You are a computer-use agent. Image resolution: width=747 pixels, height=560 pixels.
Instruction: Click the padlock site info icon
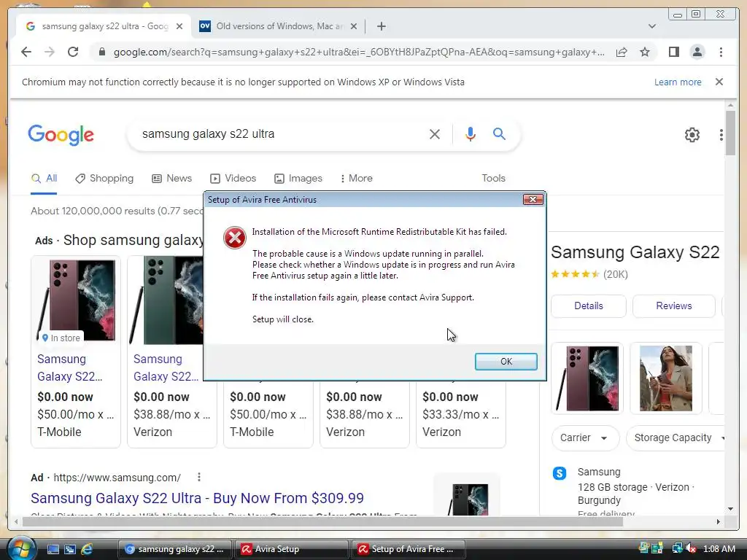pos(101,52)
